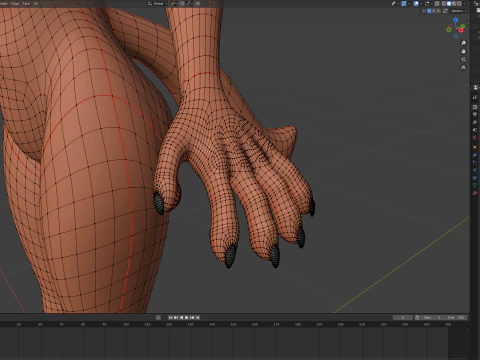Image resolution: width=480 pixels, height=360 pixels.
Task: Toggle the camera view button
Action: 463,59
